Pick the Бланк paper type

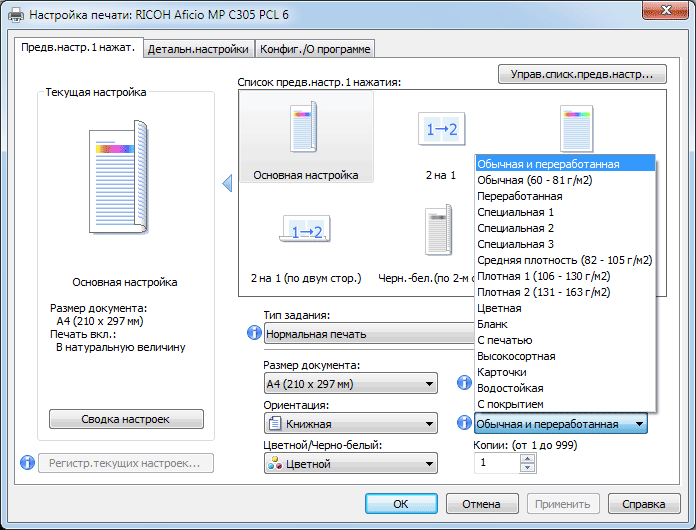pos(565,324)
